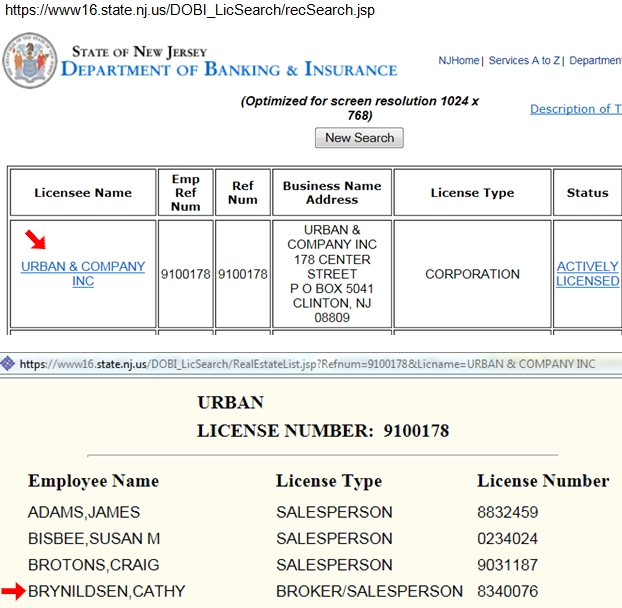Click the Licensee Name column header
Viewport: 622px width, 608px height.
83,193
